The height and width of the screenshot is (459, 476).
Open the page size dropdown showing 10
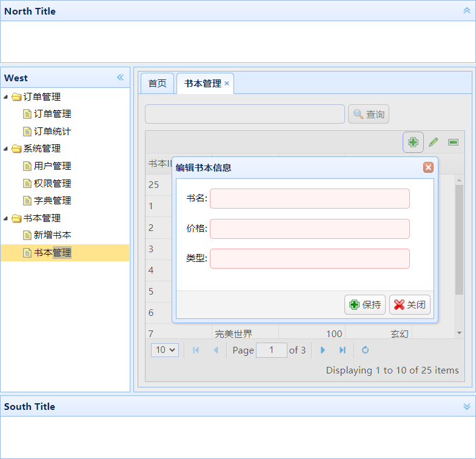click(x=165, y=350)
